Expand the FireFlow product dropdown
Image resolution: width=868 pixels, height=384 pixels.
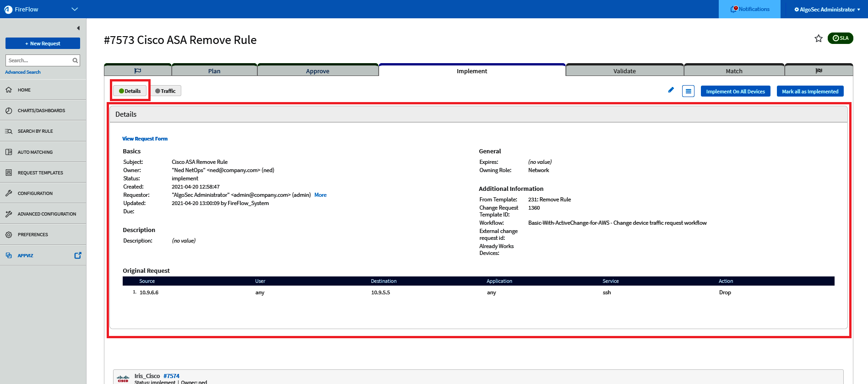coord(75,9)
